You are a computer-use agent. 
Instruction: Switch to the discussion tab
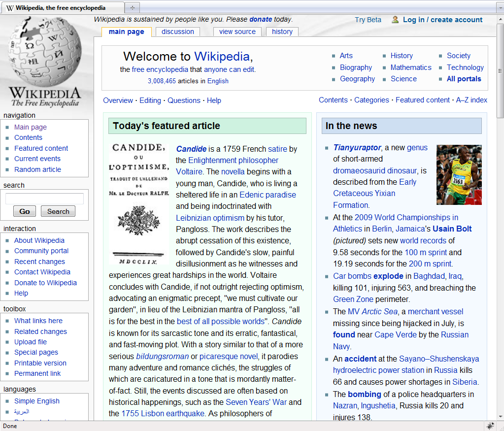coord(178,32)
